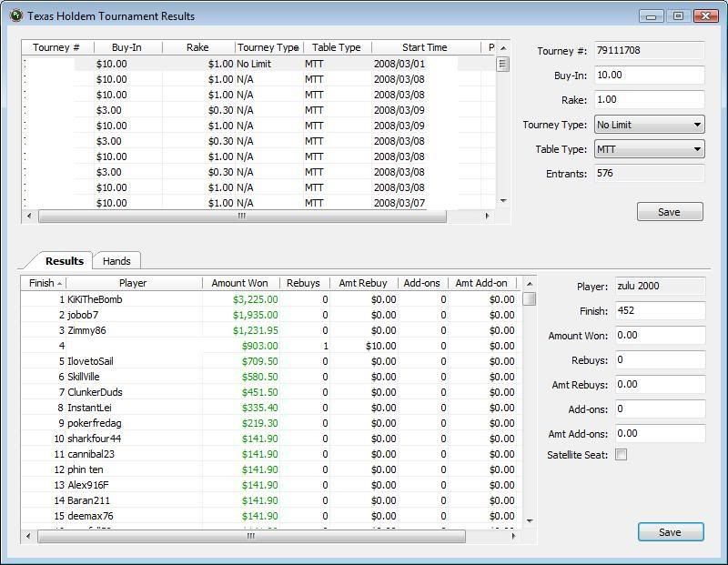The width and height of the screenshot is (728, 565).
Task: Click scroll-right arrow under tournament list
Action: coord(487,217)
